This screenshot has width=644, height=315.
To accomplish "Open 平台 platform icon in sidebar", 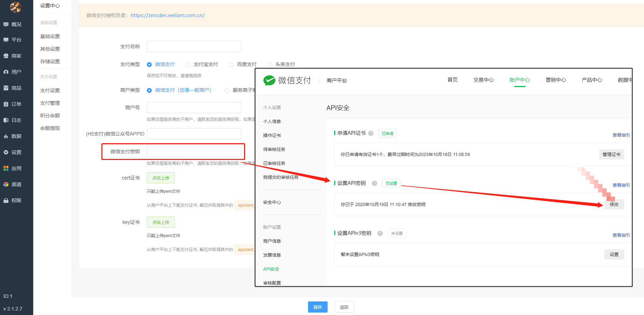I will (x=6, y=40).
